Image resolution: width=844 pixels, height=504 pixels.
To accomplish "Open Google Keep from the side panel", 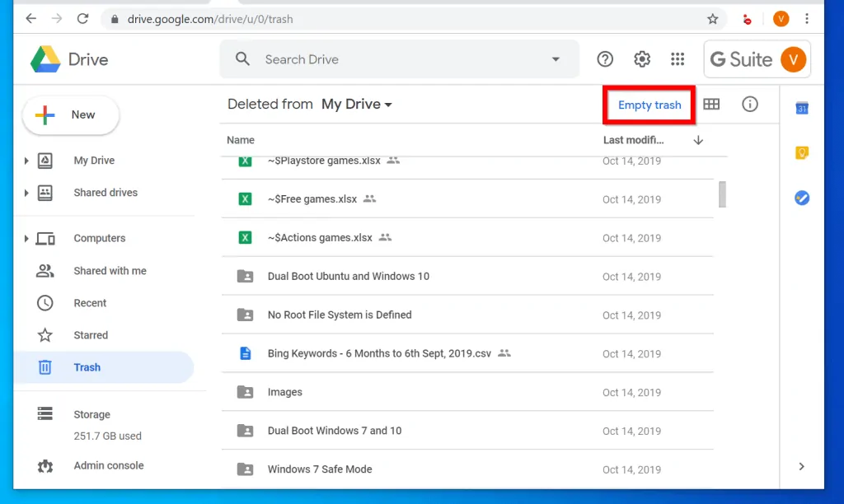I will click(x=801, y=153).
